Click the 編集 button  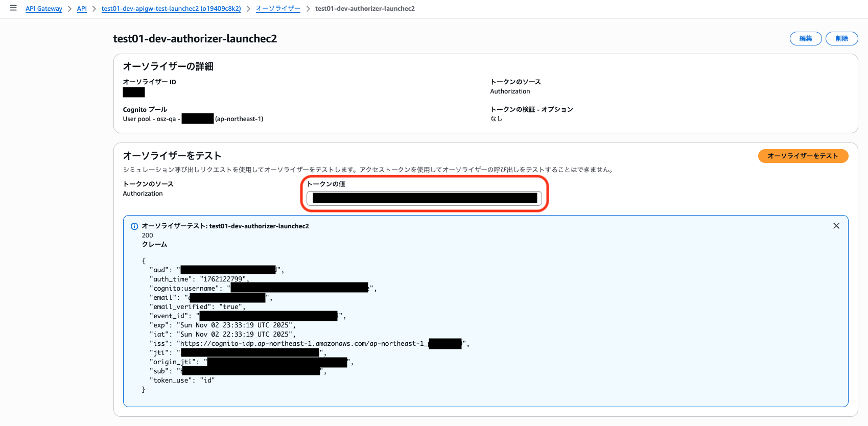coord(806,38)
